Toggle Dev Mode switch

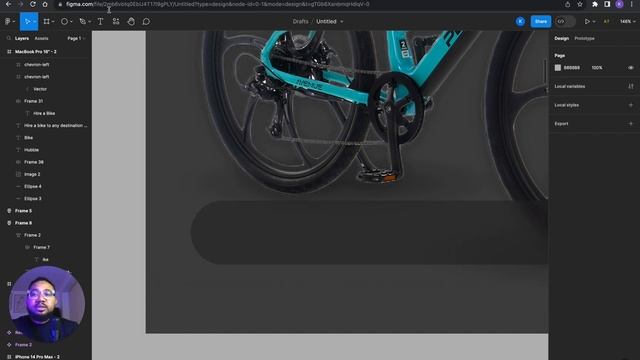(565, 22)
